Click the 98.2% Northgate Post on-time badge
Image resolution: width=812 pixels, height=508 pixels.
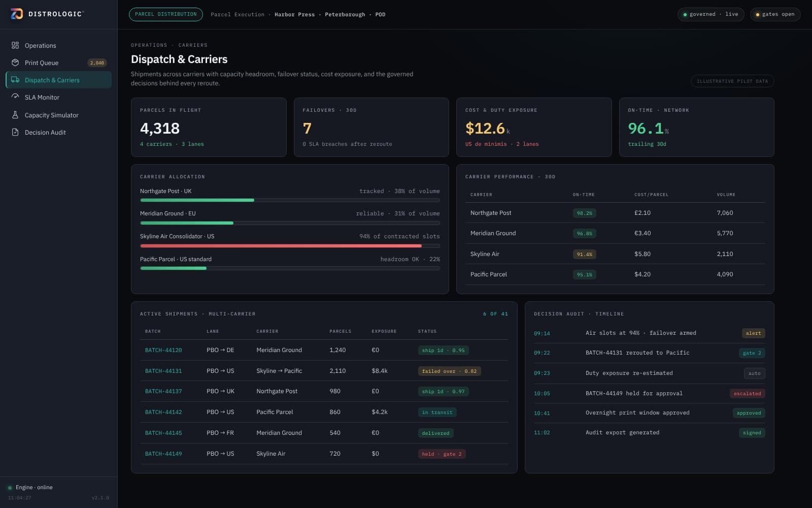[x=584, y=213]
